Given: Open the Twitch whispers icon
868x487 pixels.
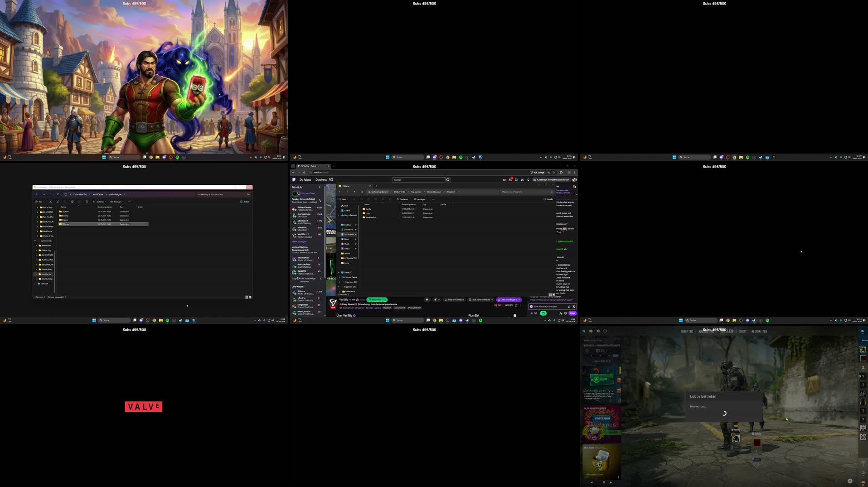Looking at the screenshot, I should point(517,179).
